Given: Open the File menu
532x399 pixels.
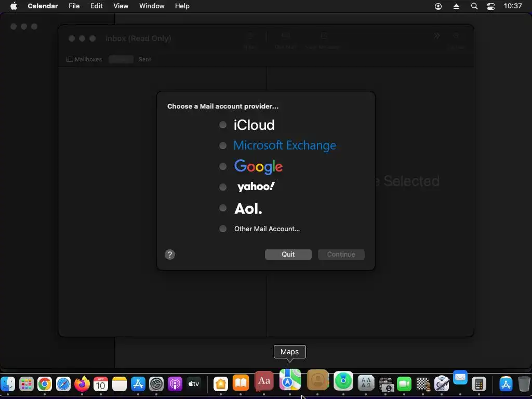Looking at the screenshot, I should tap(74, 6).
